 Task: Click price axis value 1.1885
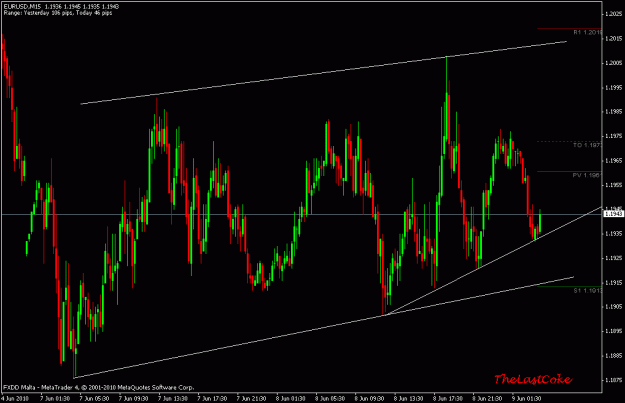(613, 356)
